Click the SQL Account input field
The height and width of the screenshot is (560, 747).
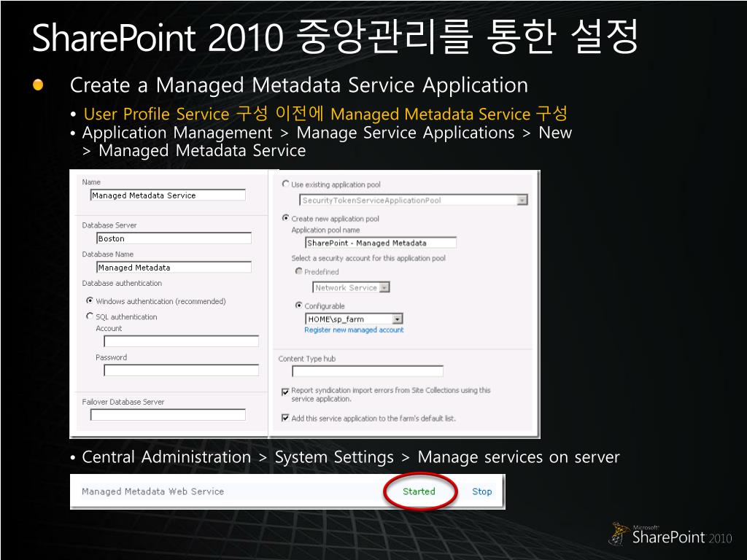coord(182,341)
